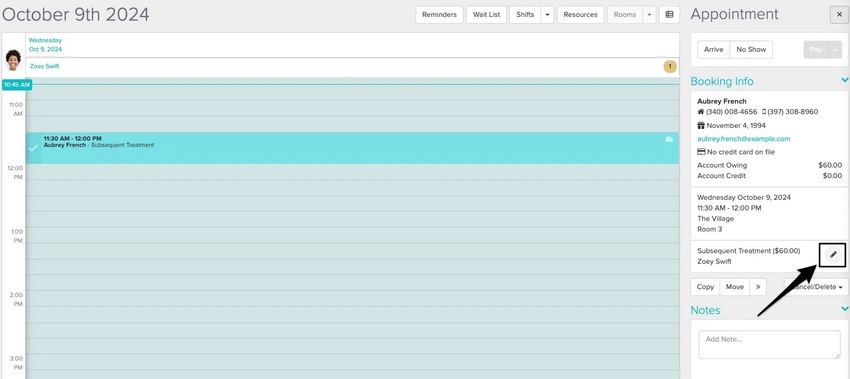Click the cloud icon on Aubrey French appointment
The width and height of the screenshot is (850, 379).
pyautogui.click(x=669, y=139)
